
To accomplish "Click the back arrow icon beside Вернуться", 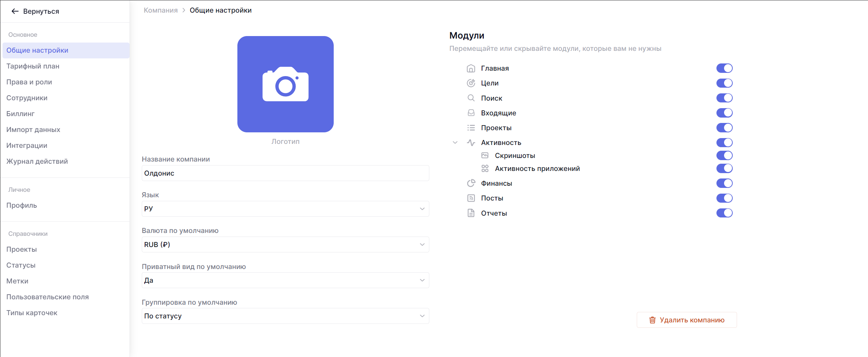I will tap(15, 11).
